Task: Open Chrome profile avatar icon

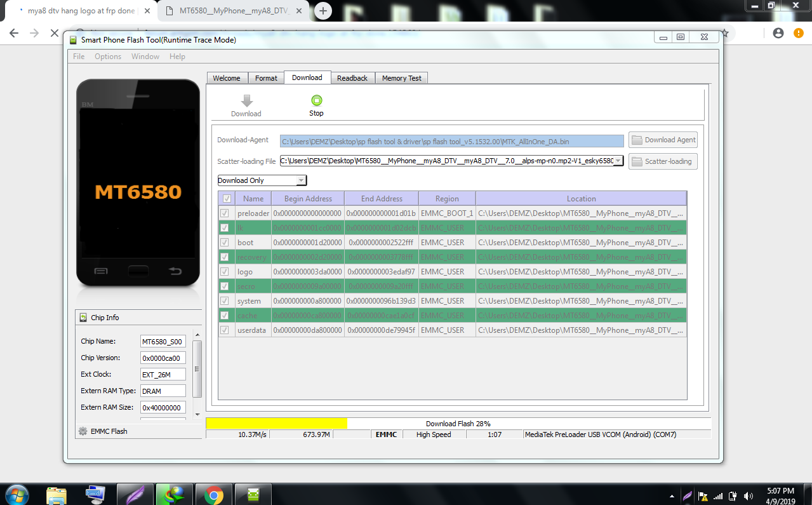Action: click(778, 33)
